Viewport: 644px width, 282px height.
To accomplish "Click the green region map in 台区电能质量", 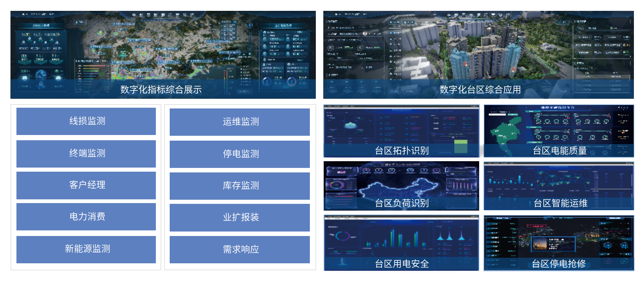I will tap(507, 132).
